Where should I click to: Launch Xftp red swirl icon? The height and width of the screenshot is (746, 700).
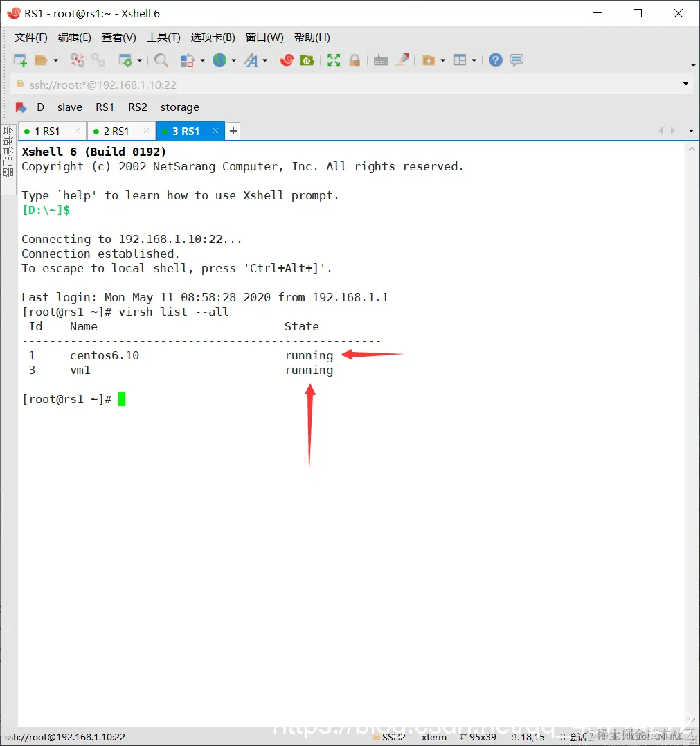point(286,60)
